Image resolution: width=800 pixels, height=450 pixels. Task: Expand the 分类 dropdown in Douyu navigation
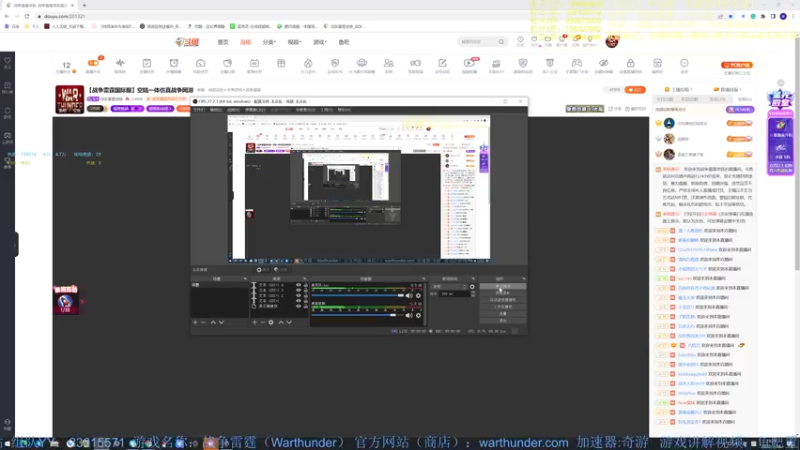tap(269, 42)
